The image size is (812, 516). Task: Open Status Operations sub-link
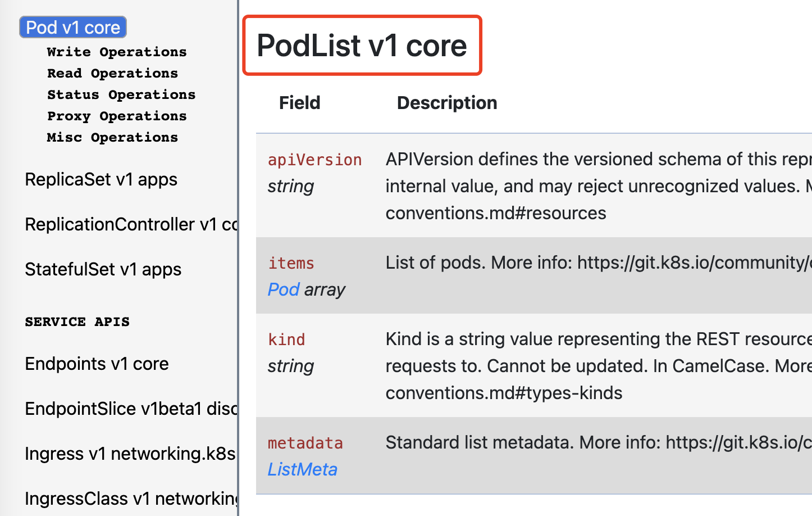point(121,94)
